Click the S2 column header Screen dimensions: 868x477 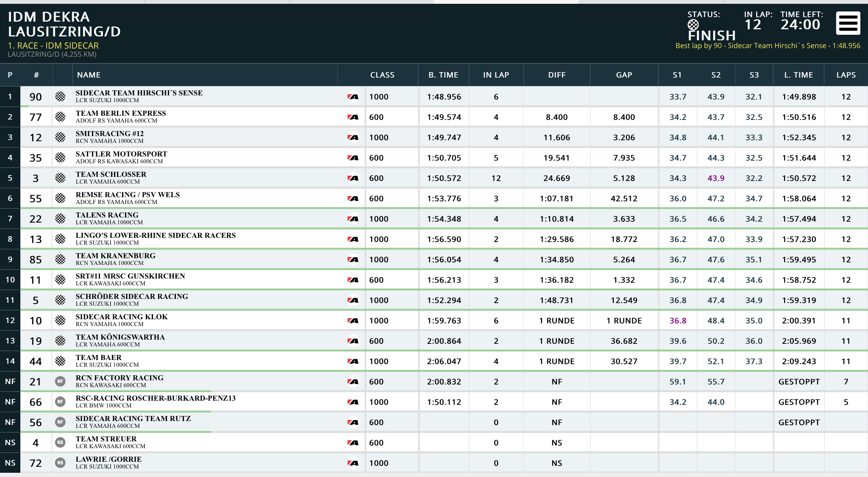click(716, 75)
